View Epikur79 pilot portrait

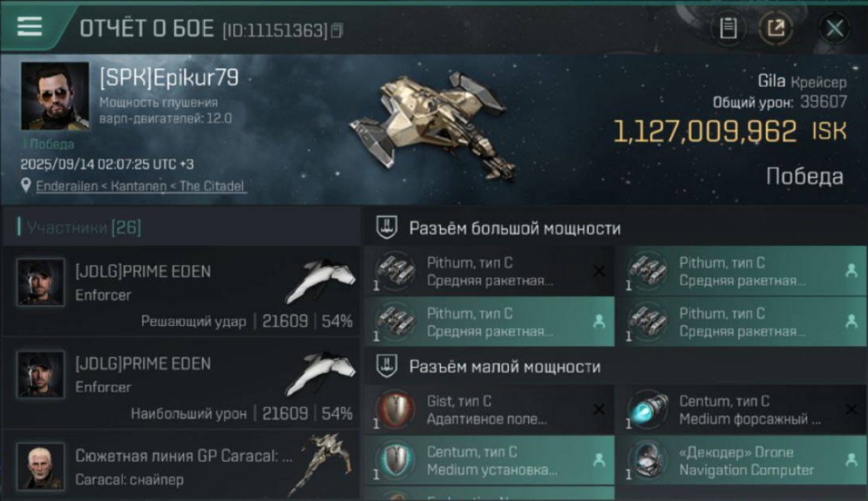tap(55, 96)
